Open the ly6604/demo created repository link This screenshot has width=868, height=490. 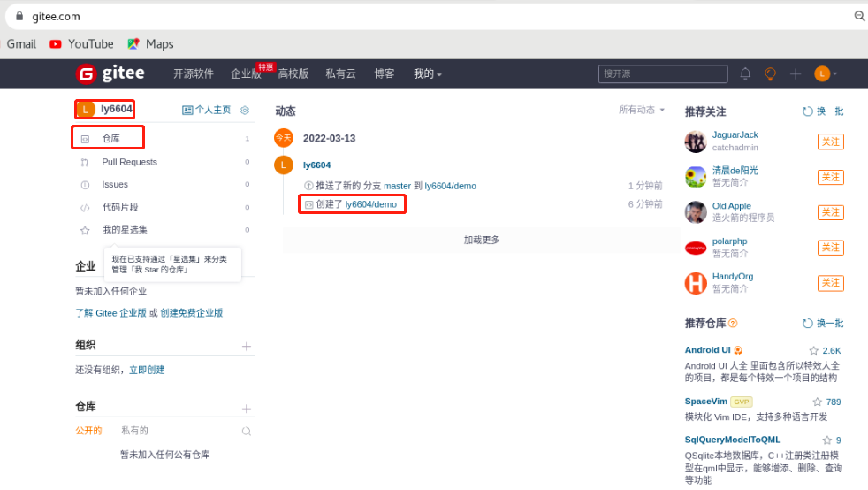371,204
